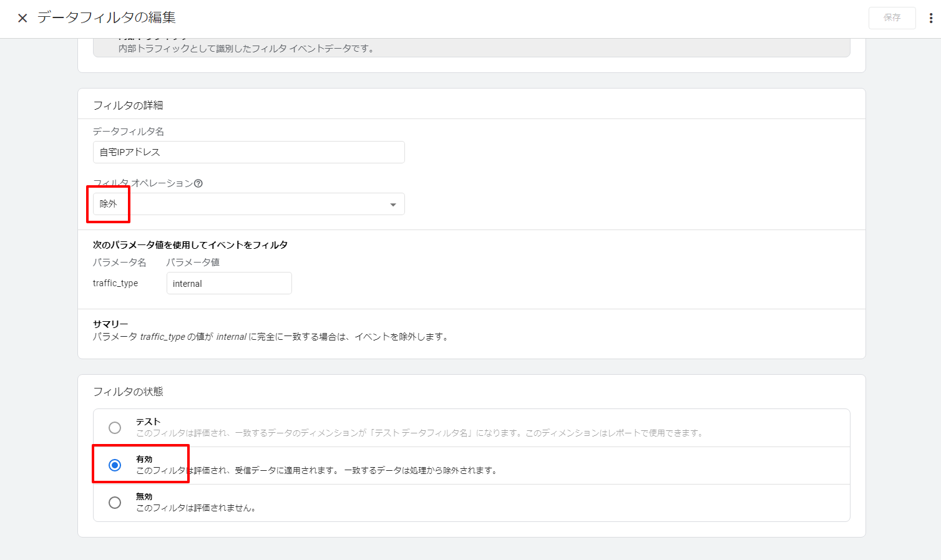Focus the データフィルタ名 field containing 自宅IPアドレス
Image resolution: width=941 pixels, height=560 pixels.
coord(248,152)
